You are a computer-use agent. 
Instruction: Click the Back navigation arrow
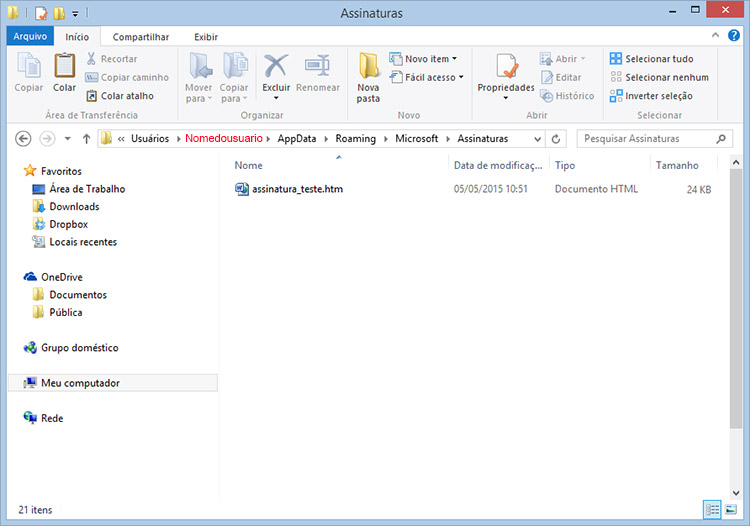[23, 139]
